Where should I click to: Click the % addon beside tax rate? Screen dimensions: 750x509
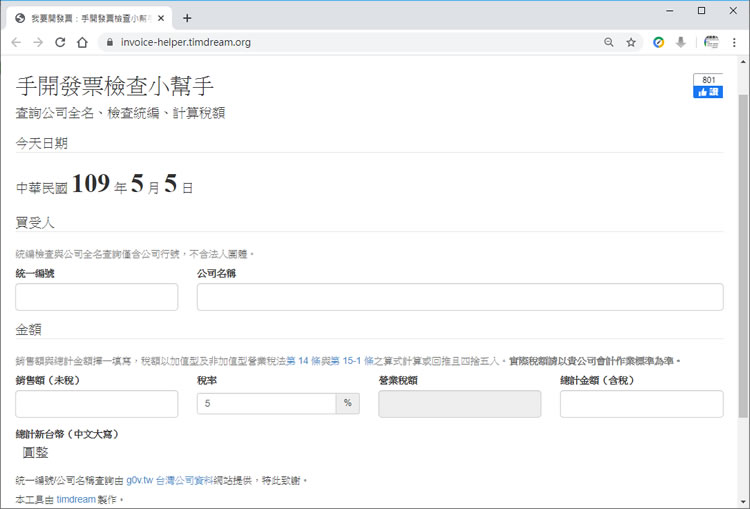(x=348, y=404)
